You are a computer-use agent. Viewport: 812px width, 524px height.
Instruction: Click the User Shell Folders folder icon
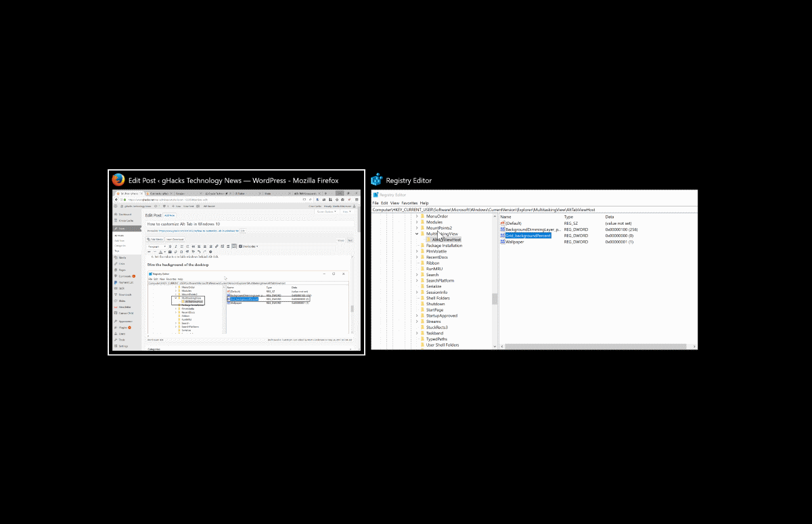423,345
